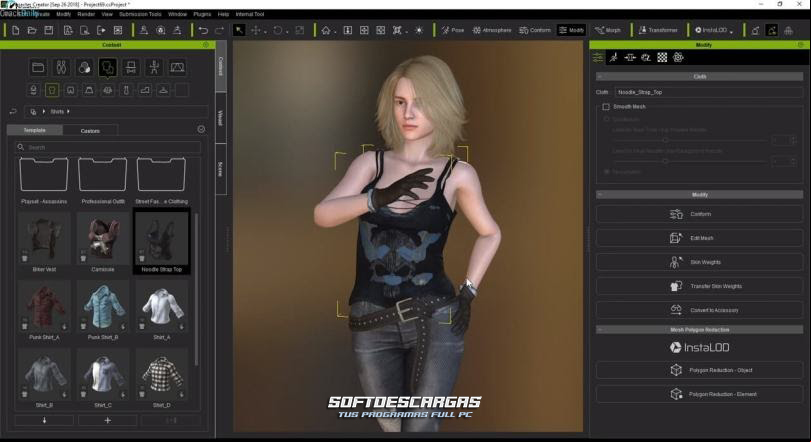Select the Shirts subcategory icon

pos(52,90)
